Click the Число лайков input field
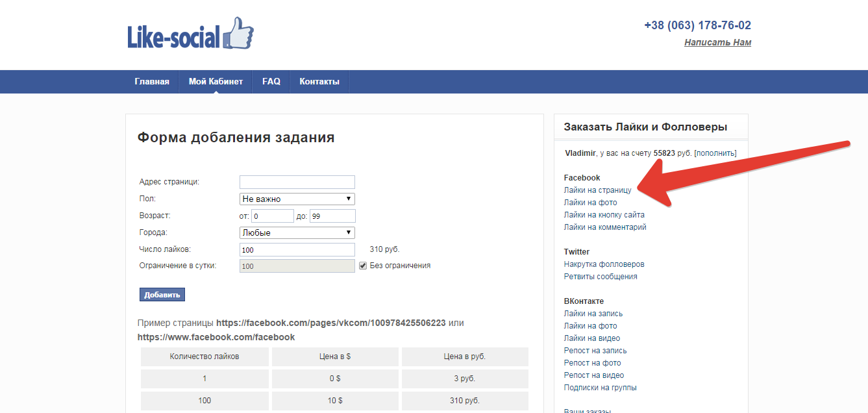Screen dimensions: 868x413 click(297, 249)
